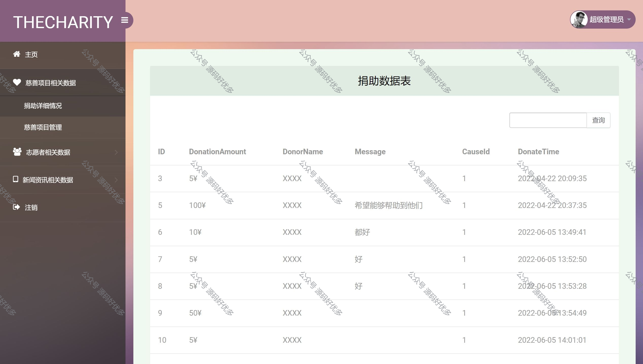Click the admin avatar picture

pyautogui.click(x=579, y=20)
